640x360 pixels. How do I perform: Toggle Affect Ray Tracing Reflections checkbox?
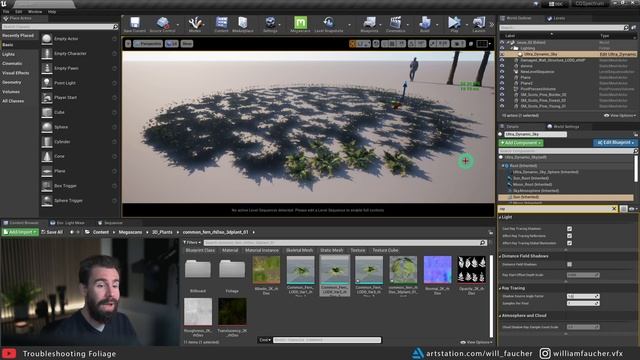click(569, 236)
